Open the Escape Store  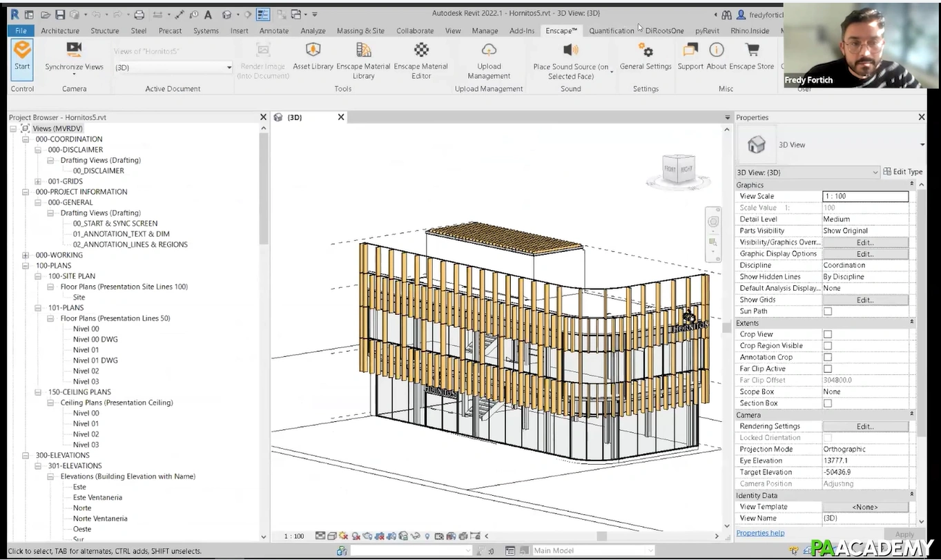click(x=751, y=55)
